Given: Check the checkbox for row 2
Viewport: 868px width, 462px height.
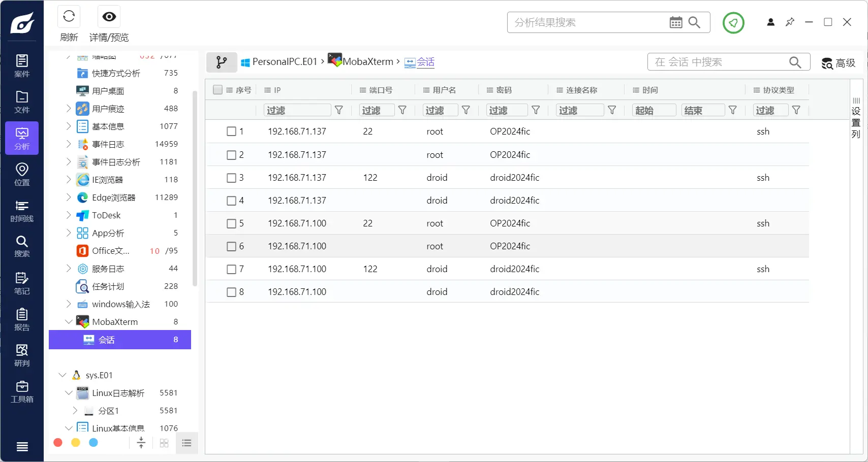Looking at the screenshot, I should click(x=231, y=155).
